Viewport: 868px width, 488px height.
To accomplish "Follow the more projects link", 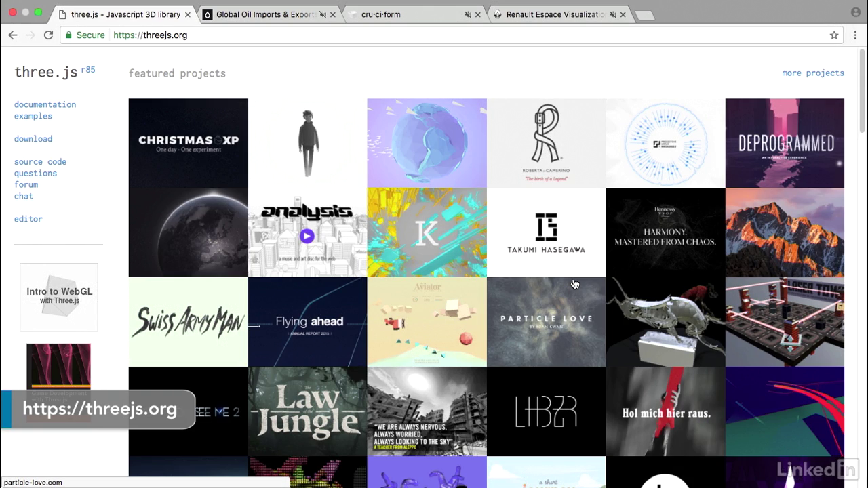I will (x=812, y=73).
